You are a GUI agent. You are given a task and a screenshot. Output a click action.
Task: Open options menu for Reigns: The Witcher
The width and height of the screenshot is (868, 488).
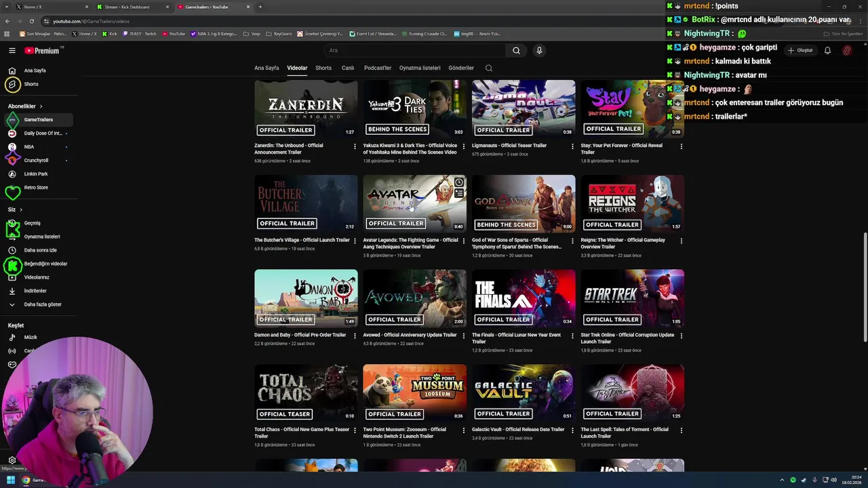point(682,240)
